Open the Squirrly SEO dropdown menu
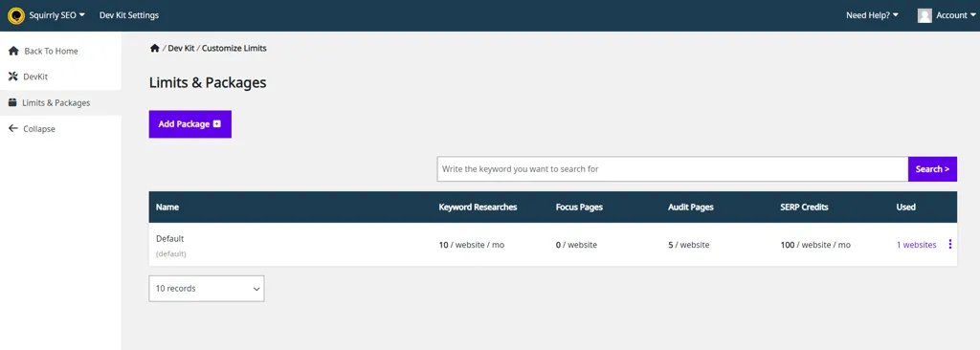 [56, 15]
